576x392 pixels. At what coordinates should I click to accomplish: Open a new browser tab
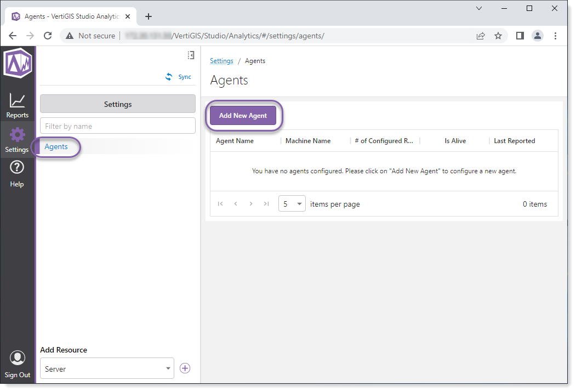click(149, 16)
